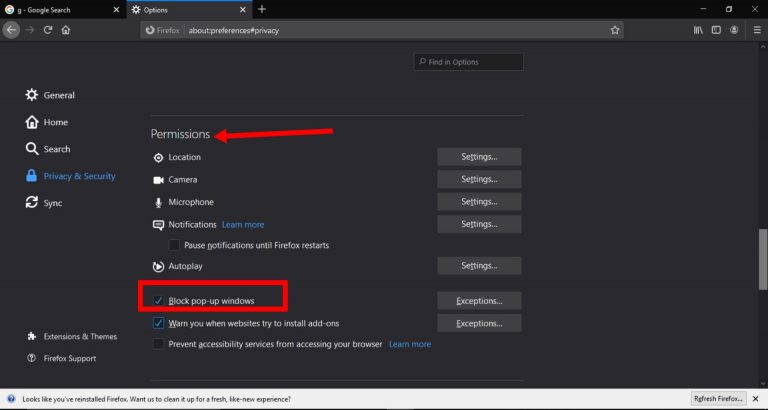Screen dimensions: 768x410
Task: Toggle Warn when websites install add-ons
Action: coord(159,323)
